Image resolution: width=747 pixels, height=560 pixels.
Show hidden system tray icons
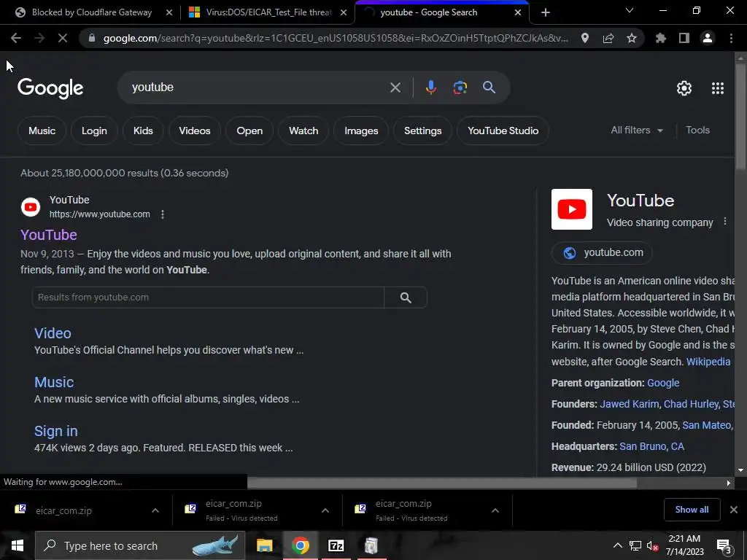coord(617,545)
